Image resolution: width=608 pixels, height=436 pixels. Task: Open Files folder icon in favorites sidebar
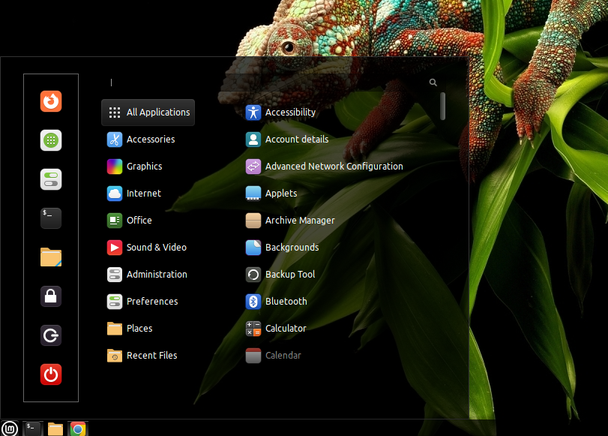[x=51, y=257]
